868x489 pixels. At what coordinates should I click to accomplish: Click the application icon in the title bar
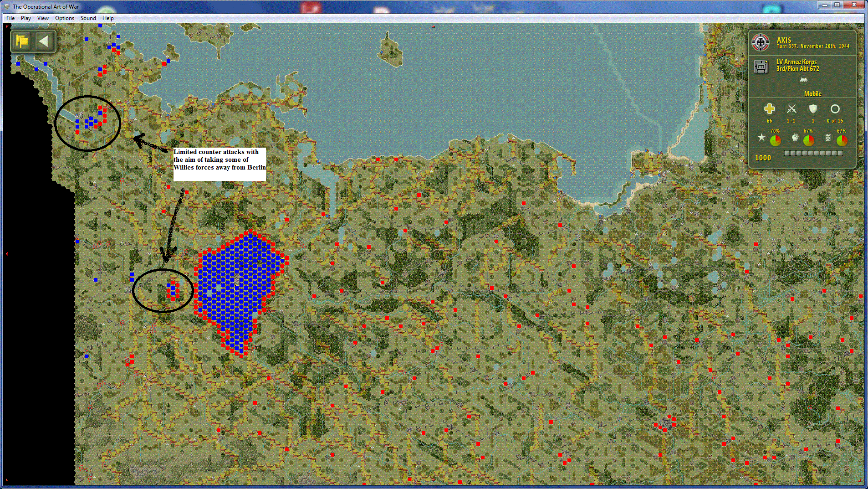click(x=7, y=6)
